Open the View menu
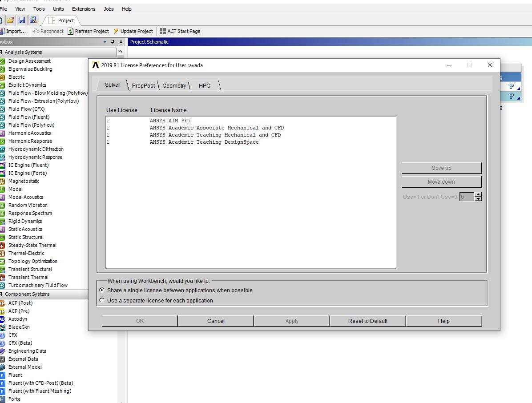Screen dimensions: 532x403 click(x=20, y=9)
